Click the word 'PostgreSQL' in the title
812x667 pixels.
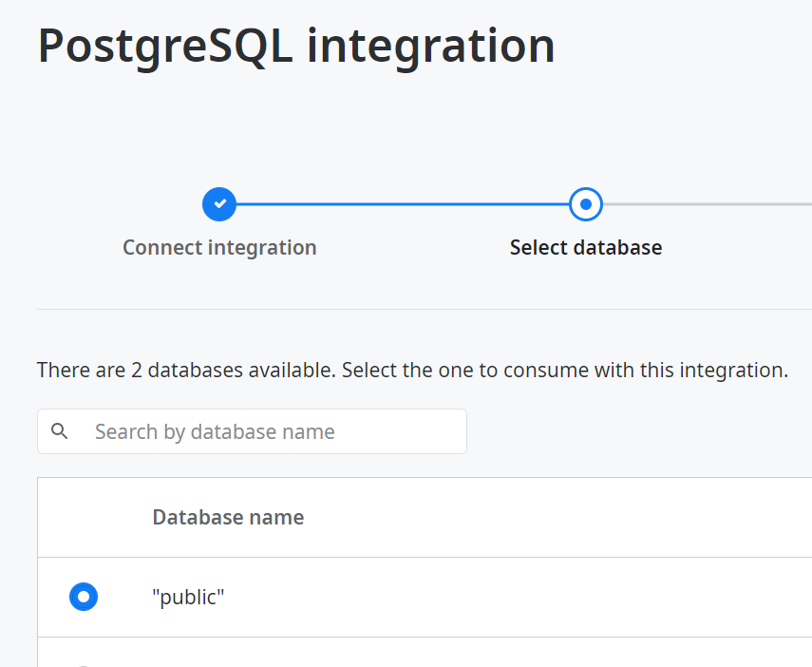(x=164, y=46)
